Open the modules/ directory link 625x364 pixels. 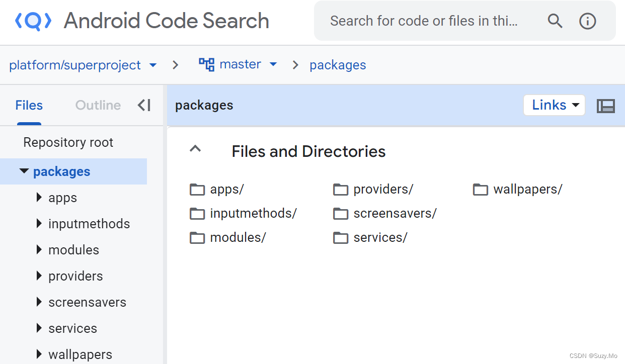[x=238, y=237]
